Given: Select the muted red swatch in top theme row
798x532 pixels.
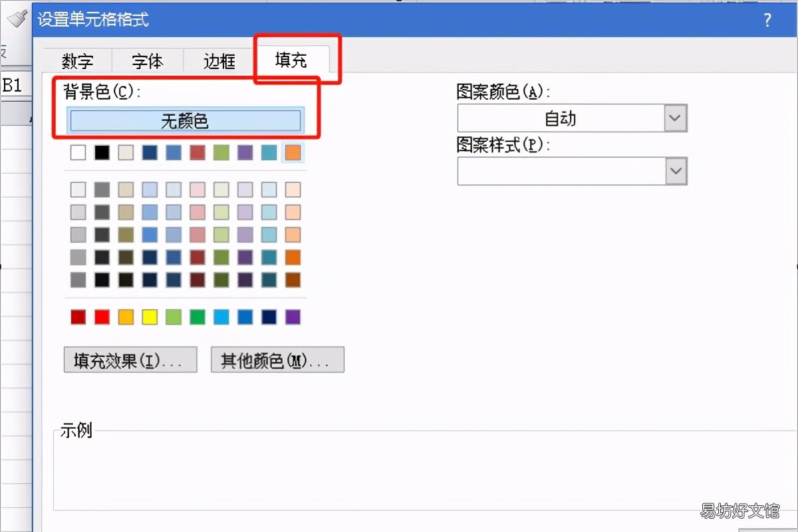Looking at the screenshot, I should (x=198, y=152).
